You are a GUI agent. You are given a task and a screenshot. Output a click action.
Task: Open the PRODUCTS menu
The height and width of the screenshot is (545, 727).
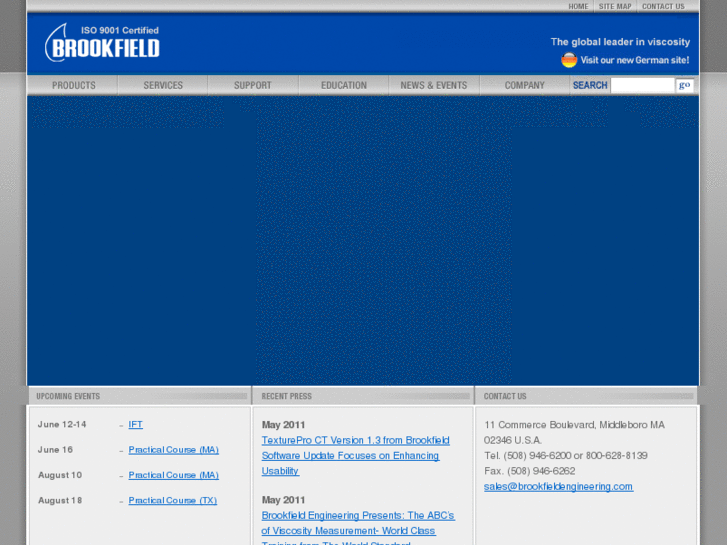[73, 85]
